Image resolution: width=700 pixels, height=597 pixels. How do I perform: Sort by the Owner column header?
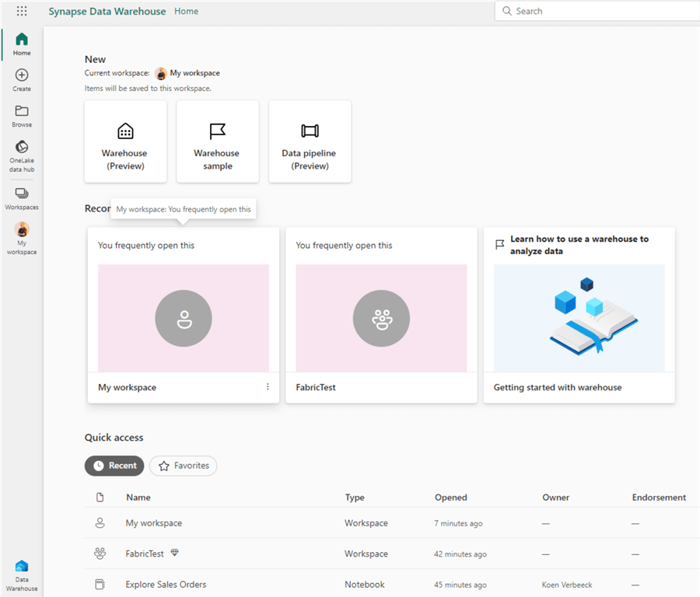coord(555,497)
